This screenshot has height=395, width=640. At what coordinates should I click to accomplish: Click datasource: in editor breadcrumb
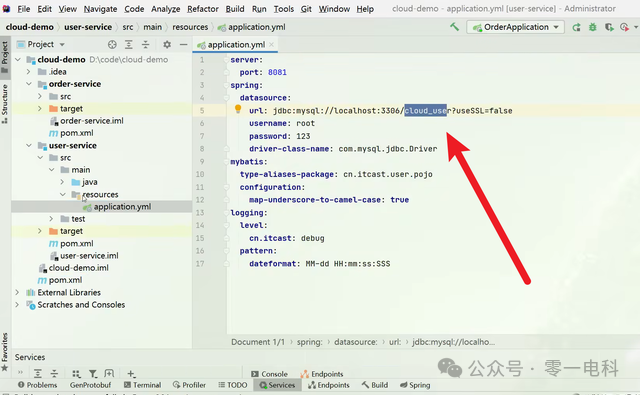(356, 342)
